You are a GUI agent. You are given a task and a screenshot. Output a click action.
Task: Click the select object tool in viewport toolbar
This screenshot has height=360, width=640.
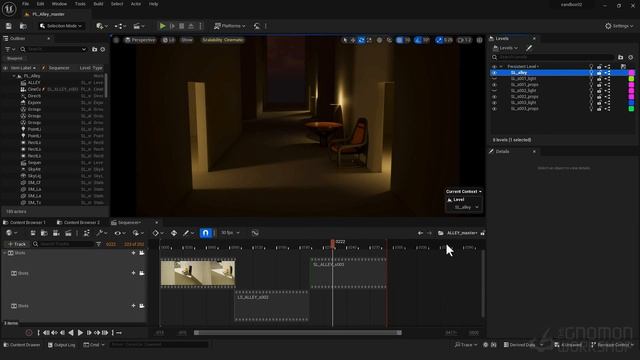(x=345, y=40)
